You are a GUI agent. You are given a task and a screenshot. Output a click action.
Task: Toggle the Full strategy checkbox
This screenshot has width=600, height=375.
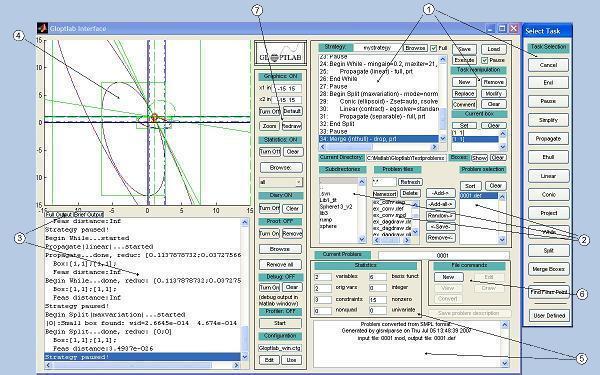coord(433,49)
